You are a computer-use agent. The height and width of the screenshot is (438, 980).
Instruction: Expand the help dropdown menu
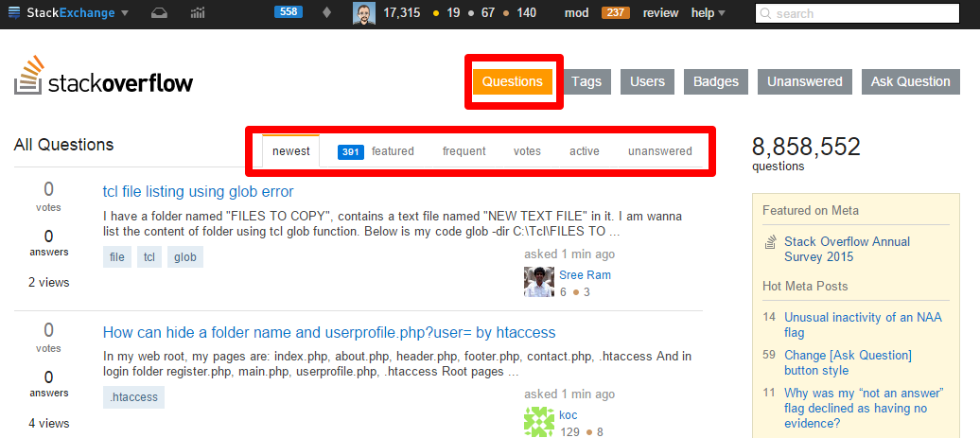tap(709, 12)
